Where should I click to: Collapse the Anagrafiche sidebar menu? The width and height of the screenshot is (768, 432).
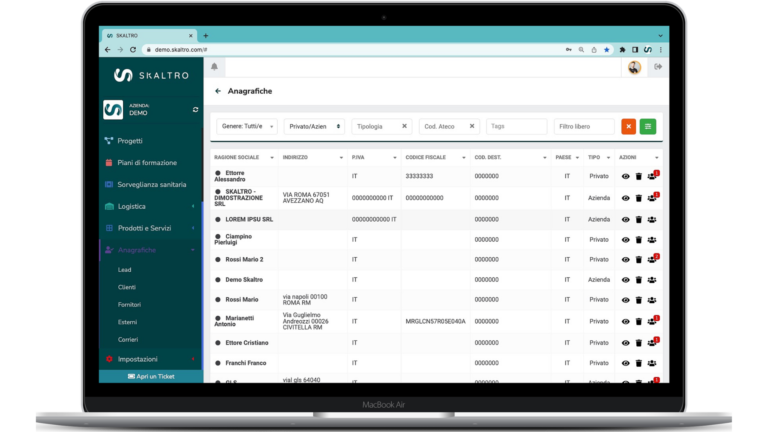(x=151, y=250)
